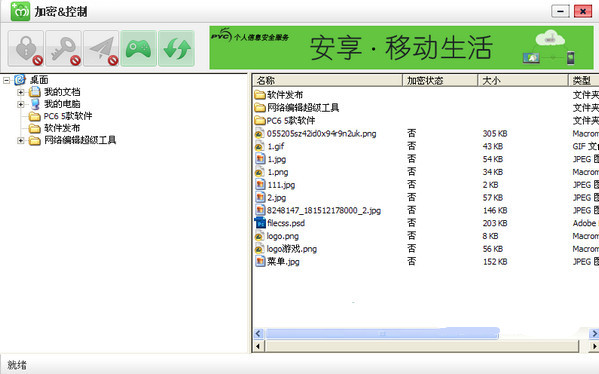
Task: Click the cloud devices banner graphic
Action: (x=549, y=47)
